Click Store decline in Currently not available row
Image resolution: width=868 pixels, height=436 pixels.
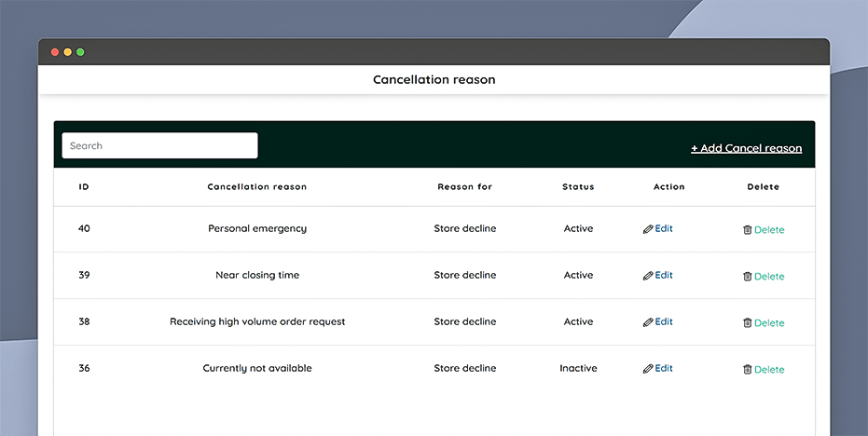tap(465, 368)
